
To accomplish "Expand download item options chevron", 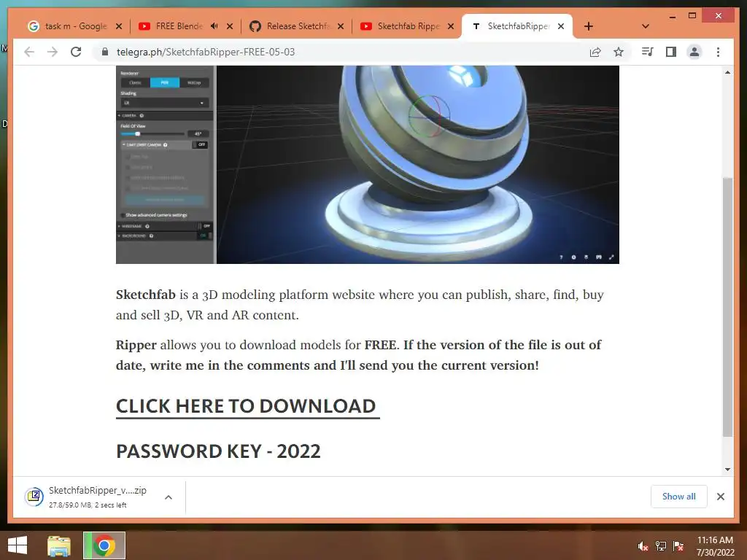I will coord(169,497).
